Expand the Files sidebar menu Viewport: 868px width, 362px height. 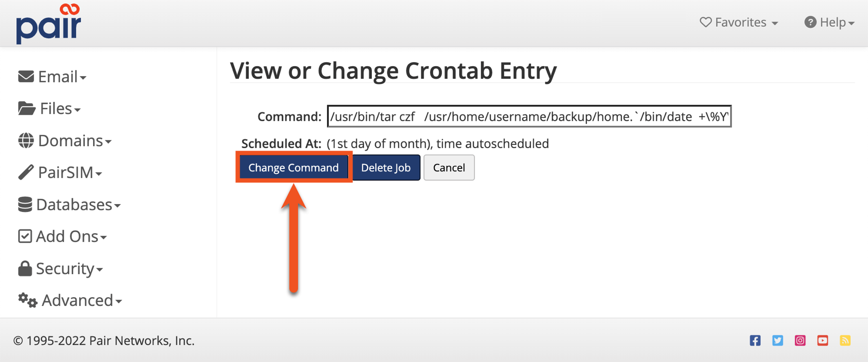tap(57, 109)
